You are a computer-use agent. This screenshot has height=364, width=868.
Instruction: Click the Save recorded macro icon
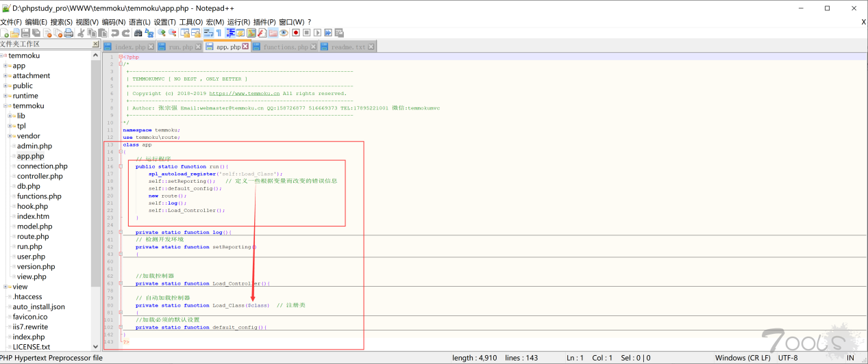pos(338,33)
